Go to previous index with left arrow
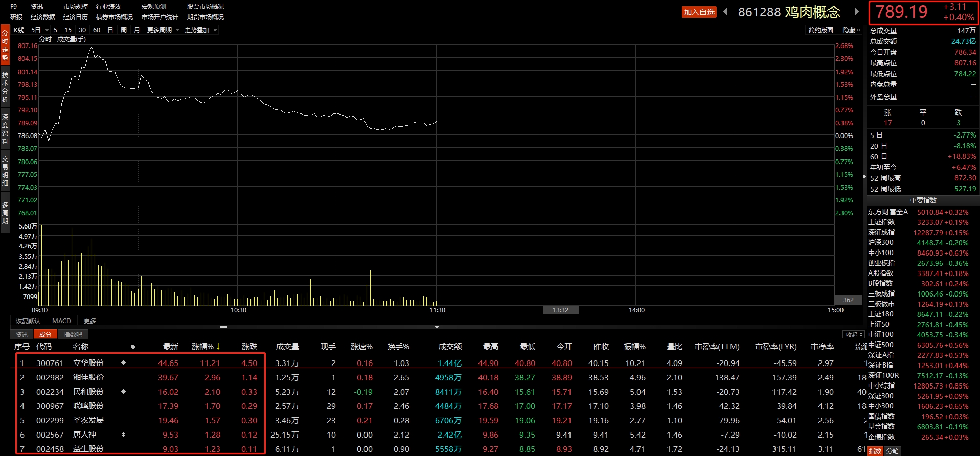The height and width of the screenshot is (456, 980). point(725,12)
